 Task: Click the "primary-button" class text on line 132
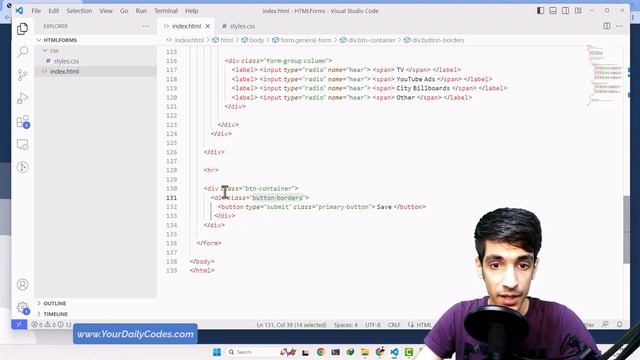pos(343,207)
